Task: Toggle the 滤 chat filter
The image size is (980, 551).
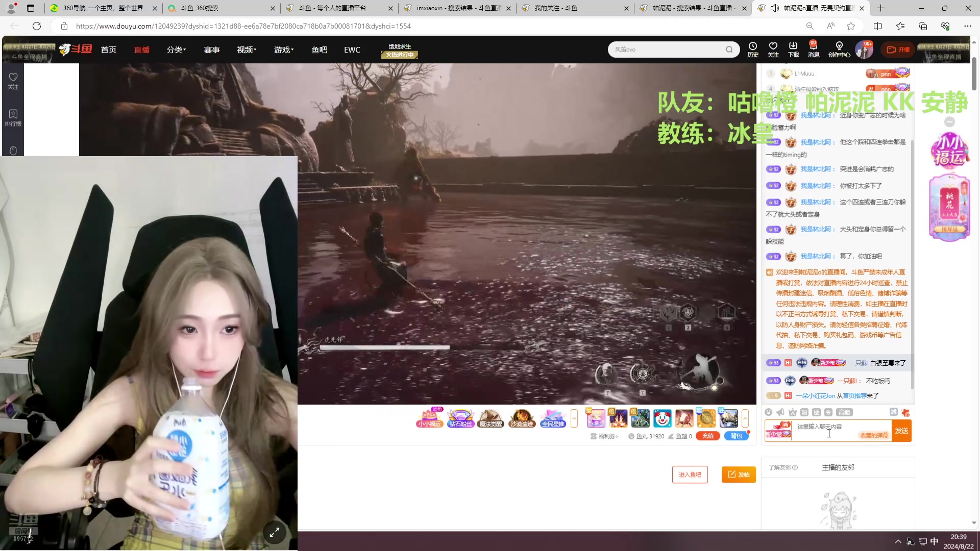Action: click(893, 412)
